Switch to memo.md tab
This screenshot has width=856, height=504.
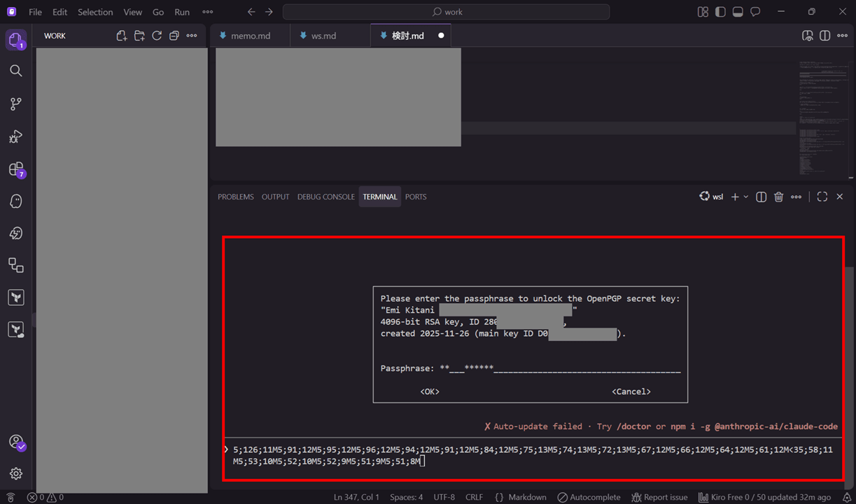250,36
